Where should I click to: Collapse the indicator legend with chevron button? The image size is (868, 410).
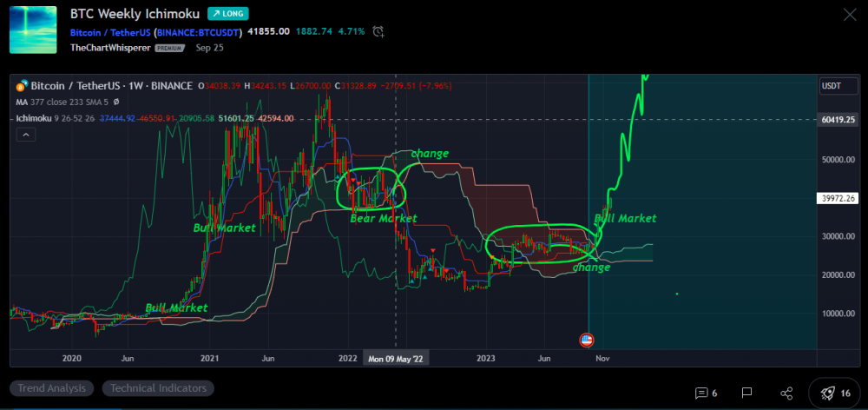(x=25, y=134)
